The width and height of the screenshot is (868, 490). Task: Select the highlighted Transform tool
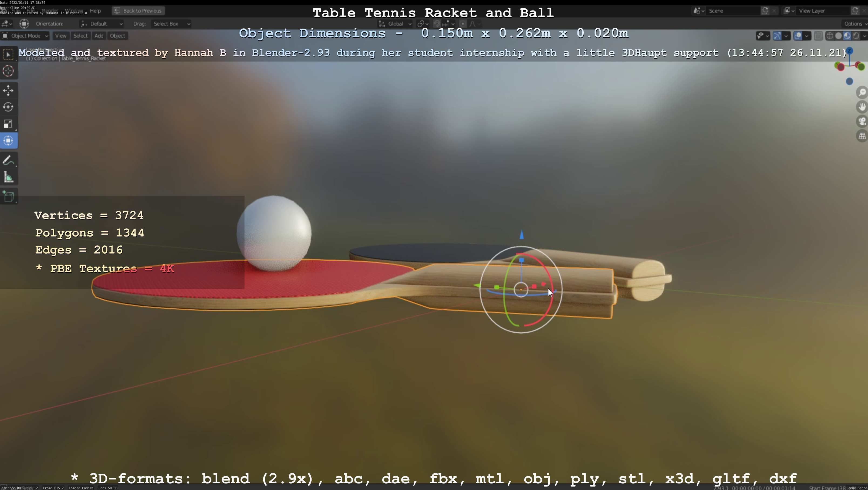coord(8,141)
